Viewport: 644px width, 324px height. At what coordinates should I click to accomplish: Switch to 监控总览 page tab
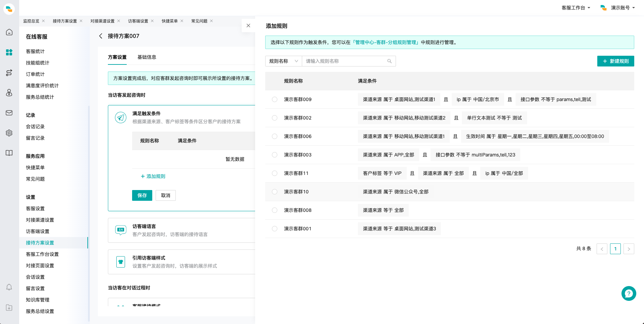point(31,21)
